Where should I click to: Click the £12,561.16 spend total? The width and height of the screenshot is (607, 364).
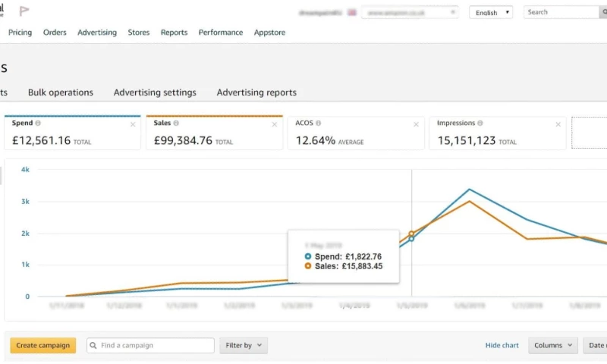[42, 140]
